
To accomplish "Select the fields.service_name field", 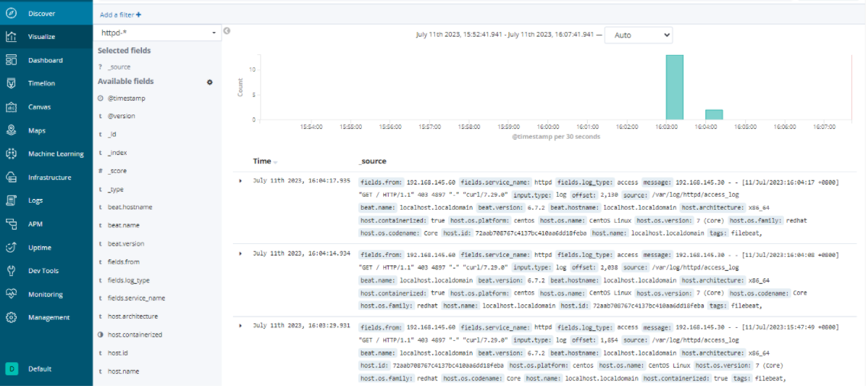I will coord(136,298).
